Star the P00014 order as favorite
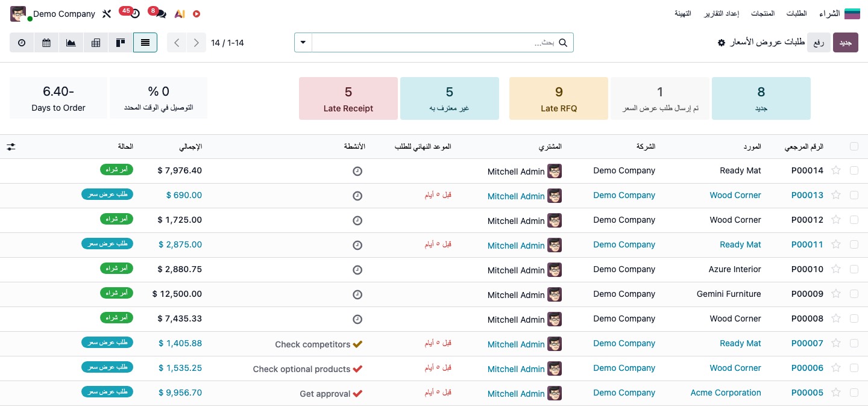The image size is (868, 407). (836, 170)
